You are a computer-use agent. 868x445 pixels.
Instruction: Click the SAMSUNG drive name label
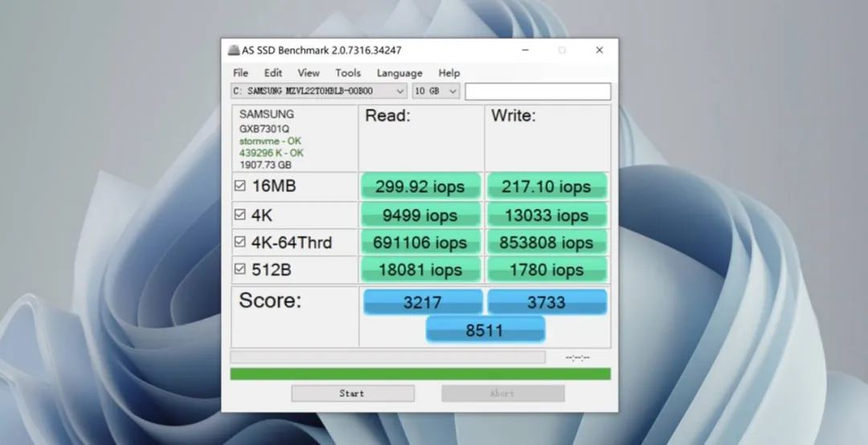point(266,115)
